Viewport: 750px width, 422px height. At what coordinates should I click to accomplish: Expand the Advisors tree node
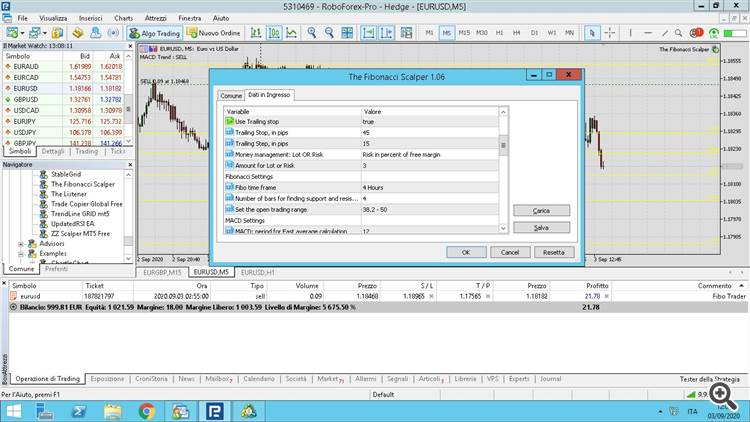click(x=21, y=244)
